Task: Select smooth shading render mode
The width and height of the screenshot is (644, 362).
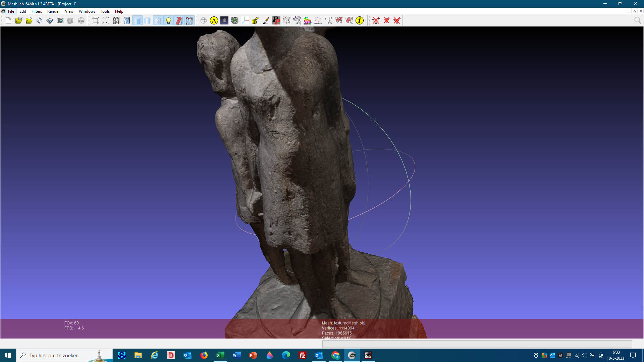Action: (x=148, y=21)
